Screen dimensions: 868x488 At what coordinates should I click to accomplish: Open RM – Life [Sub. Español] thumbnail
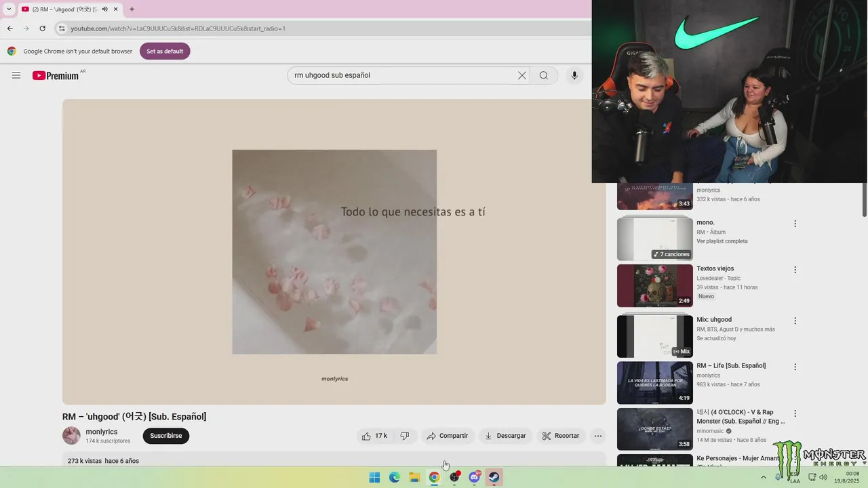[x=655, y=383]
